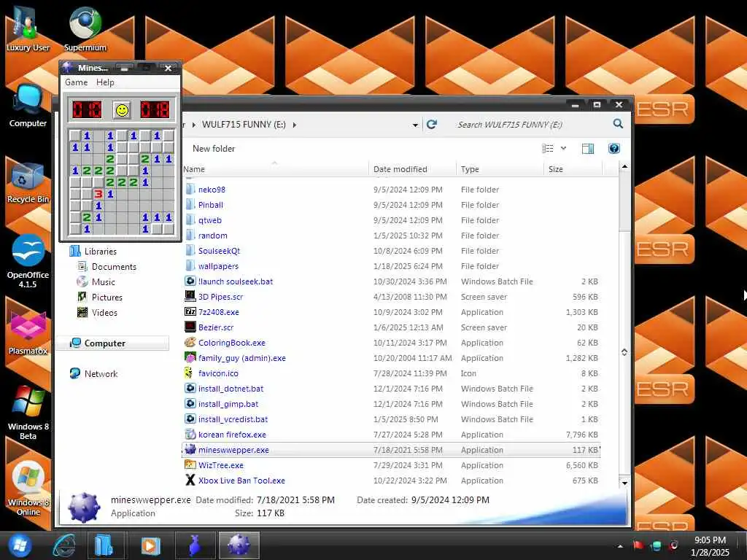Screen dimensions: 747x560
Task: Click the Libraries folder taskbar icon
Action: click(x=104, y=545)
